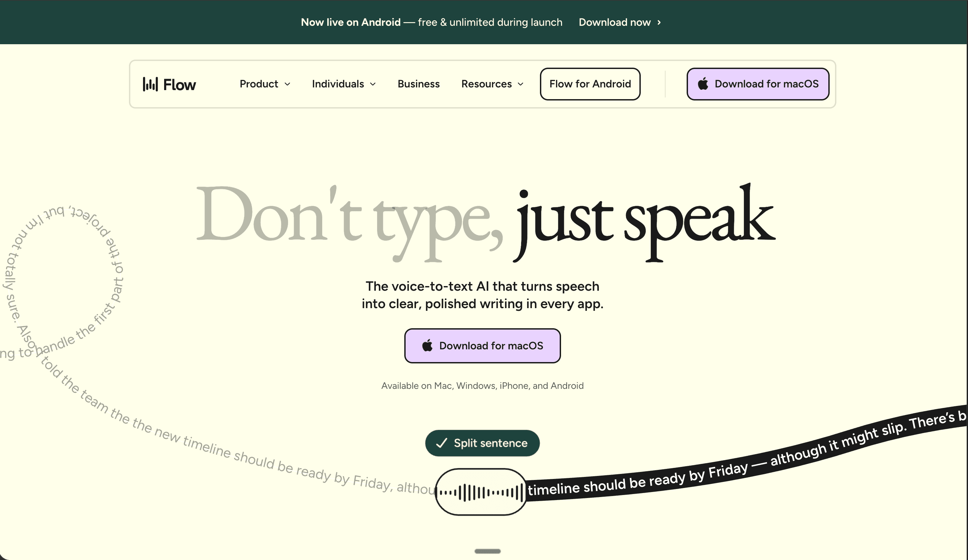Click the audio waveform microphone pill
Image resolution: width=968 pixels, height=560 pixels.
pos(481,492)
